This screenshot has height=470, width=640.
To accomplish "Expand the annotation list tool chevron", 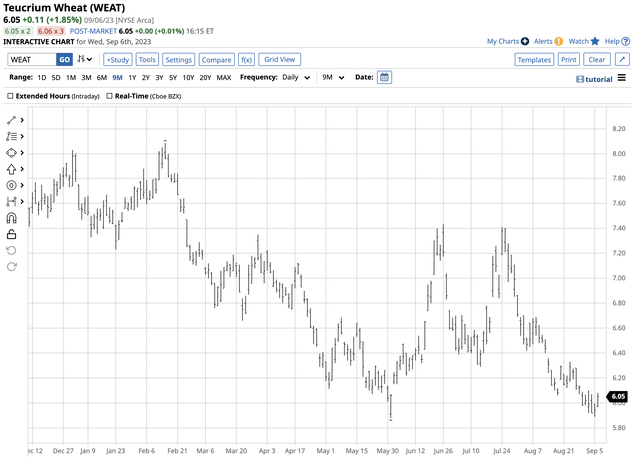I will click(22, 136).
